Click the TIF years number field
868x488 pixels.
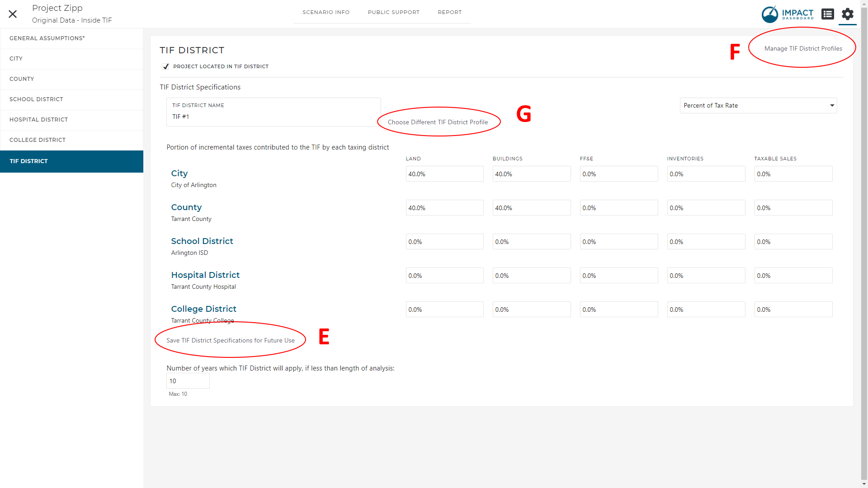[188, 381]
